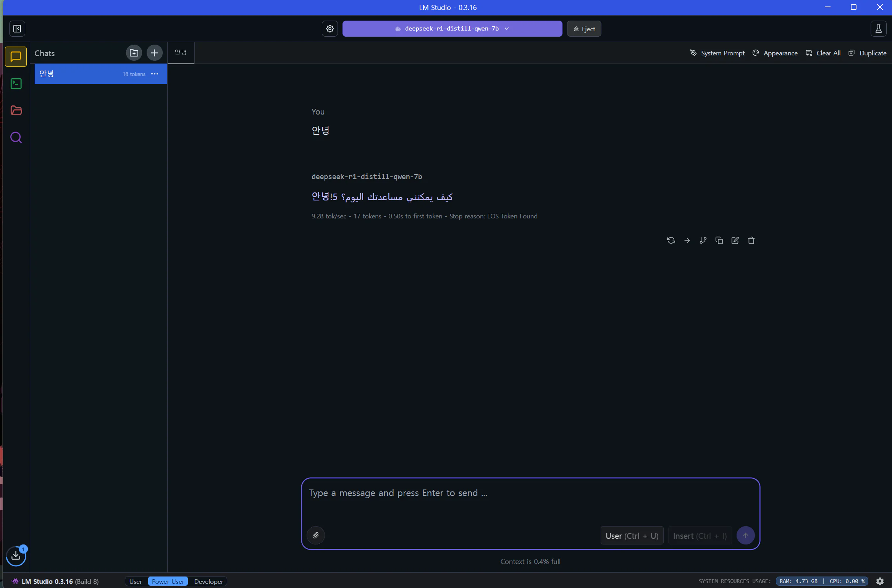Click the LM Studio logo in status bar

click(x=15, y=581)
